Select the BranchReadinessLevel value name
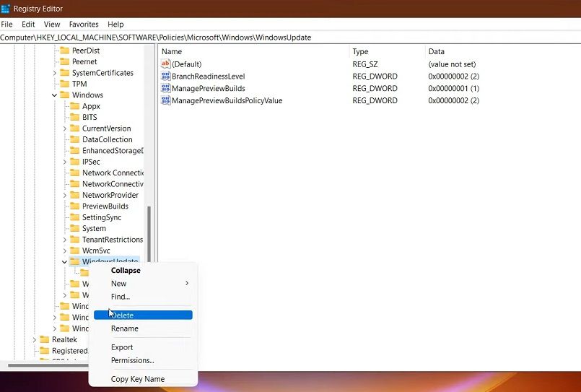The width and height of the screenshot is (581, 392). click(209, 77)
